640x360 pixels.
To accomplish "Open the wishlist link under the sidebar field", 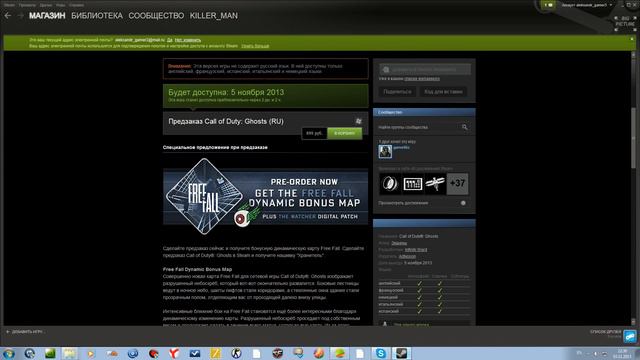I will 422,78.
